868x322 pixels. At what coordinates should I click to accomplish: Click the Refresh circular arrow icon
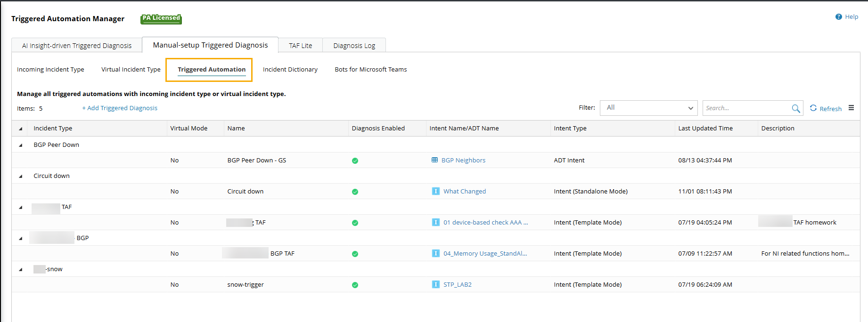(813, 108)
